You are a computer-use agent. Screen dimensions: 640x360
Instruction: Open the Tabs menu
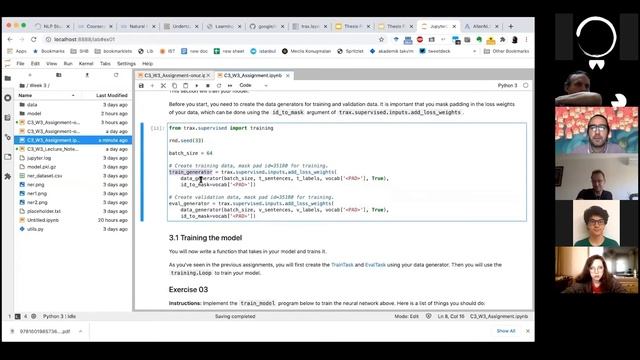click(x=105, y=64)
